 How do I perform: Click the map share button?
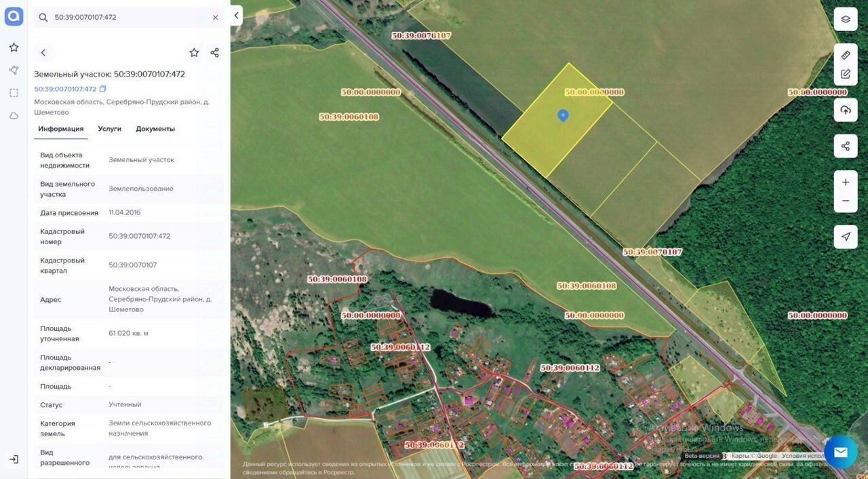pos(846,146)
